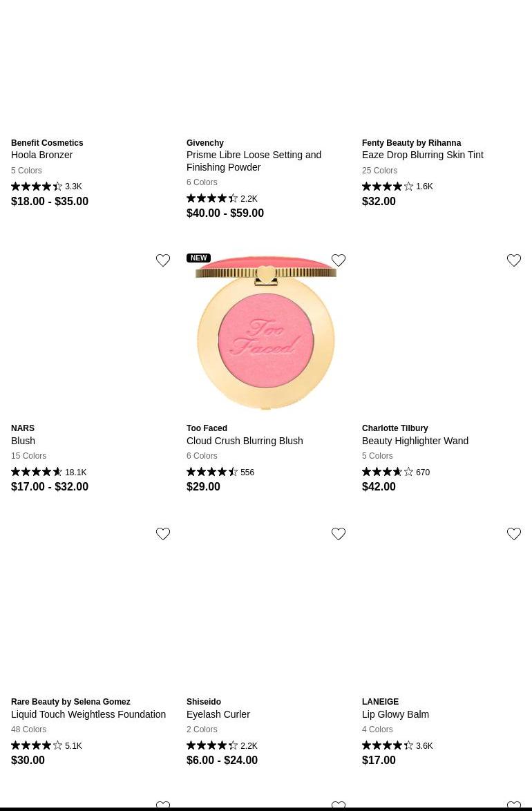The height and width of the screenshot is (811, 532).
Task: Click heart icon for Too Faced Cloud Crush Blush
Action: (x=339, y=260)
